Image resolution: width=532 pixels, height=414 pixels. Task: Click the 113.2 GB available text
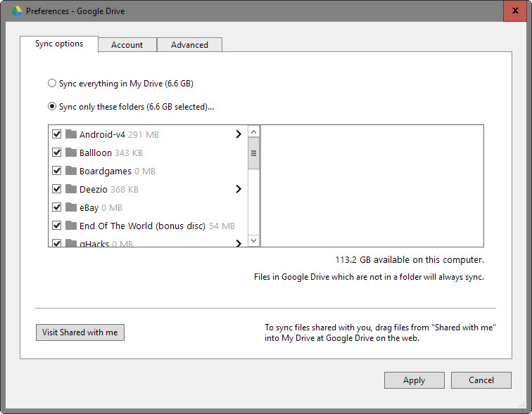coord(410,260)
